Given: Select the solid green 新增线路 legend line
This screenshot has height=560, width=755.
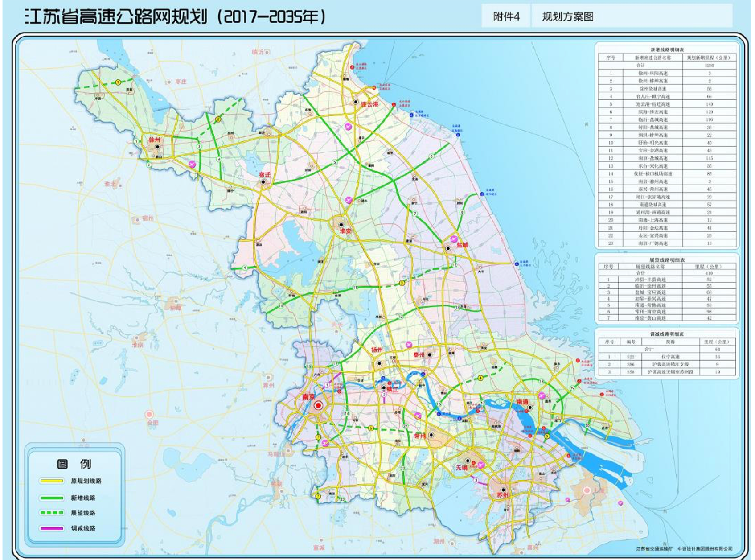Looking at the screenshot, I should tap(51, 498).
